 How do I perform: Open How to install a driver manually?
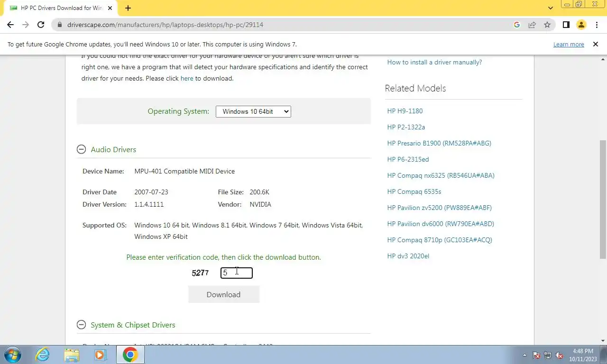point(434,62)
